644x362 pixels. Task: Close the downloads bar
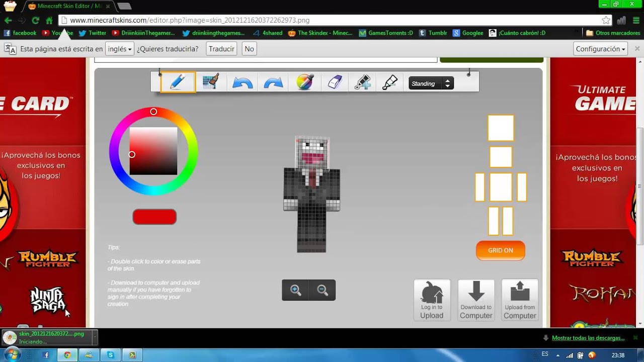tap(635, 337)
